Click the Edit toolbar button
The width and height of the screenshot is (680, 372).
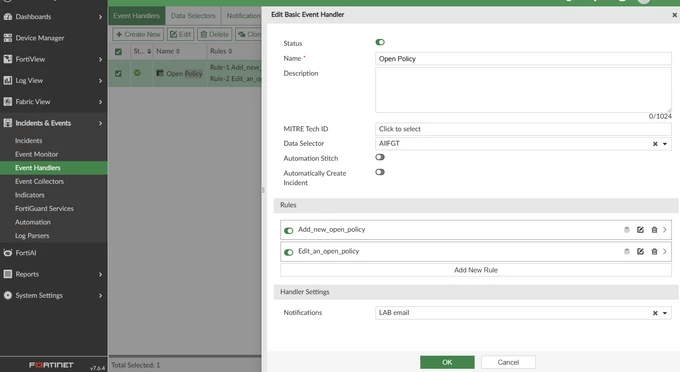(x=180, y=34)
